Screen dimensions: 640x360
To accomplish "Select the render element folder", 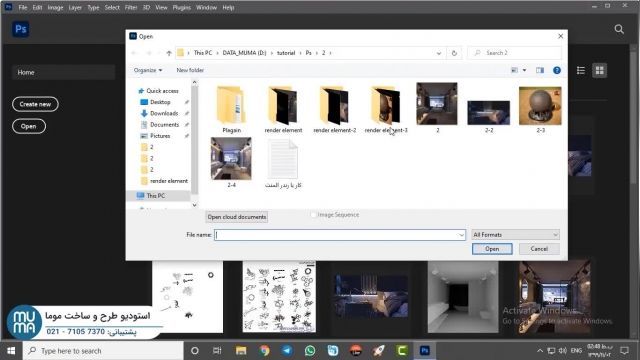I will pyautogui.click(x=283, y=109).
